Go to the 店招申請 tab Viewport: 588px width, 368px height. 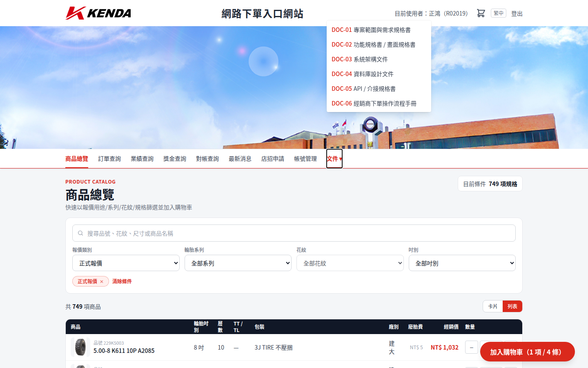coord(273,159)
